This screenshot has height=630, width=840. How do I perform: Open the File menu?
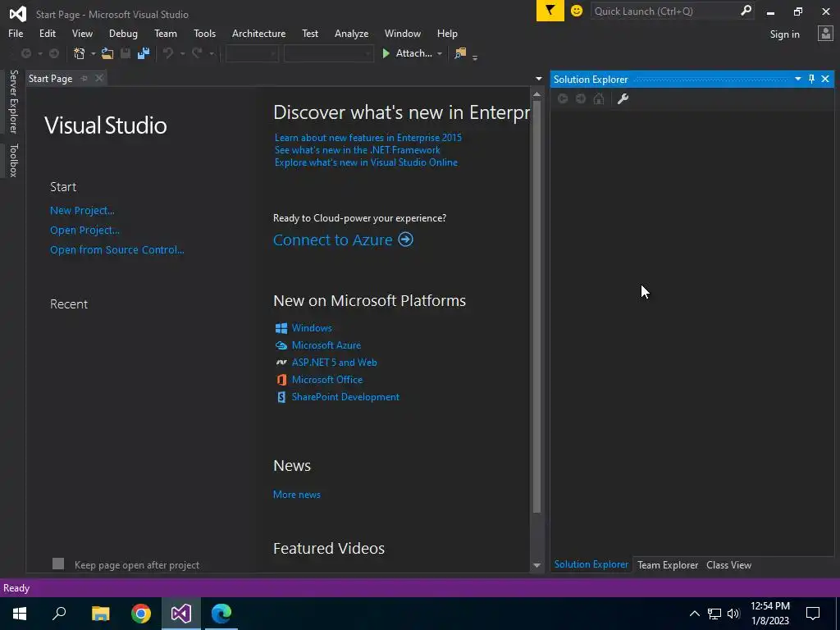(x=16, y=33)
